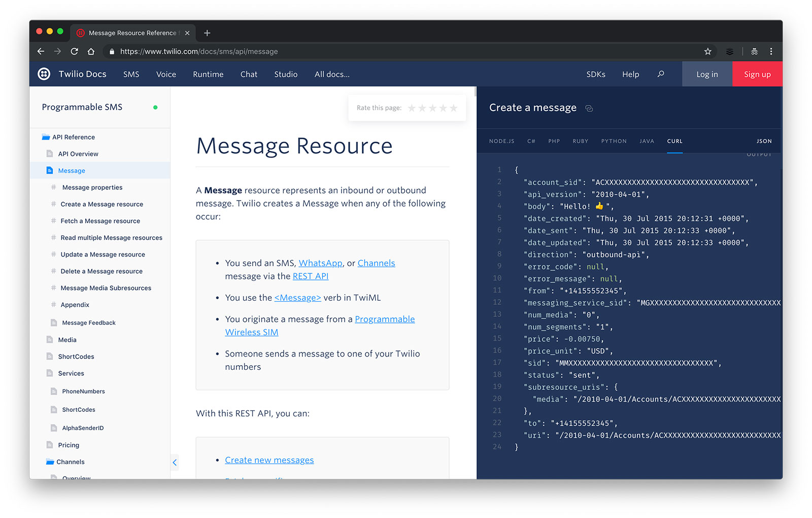Open Runtime in the top navigation
Viewport: 812px width, 518px height.
coord(208,74)
